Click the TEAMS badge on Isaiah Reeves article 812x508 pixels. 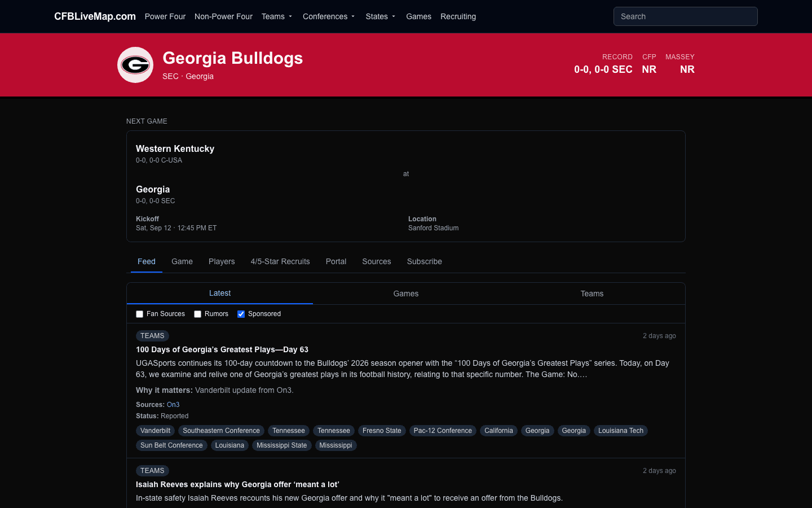[x=152, y=471]
